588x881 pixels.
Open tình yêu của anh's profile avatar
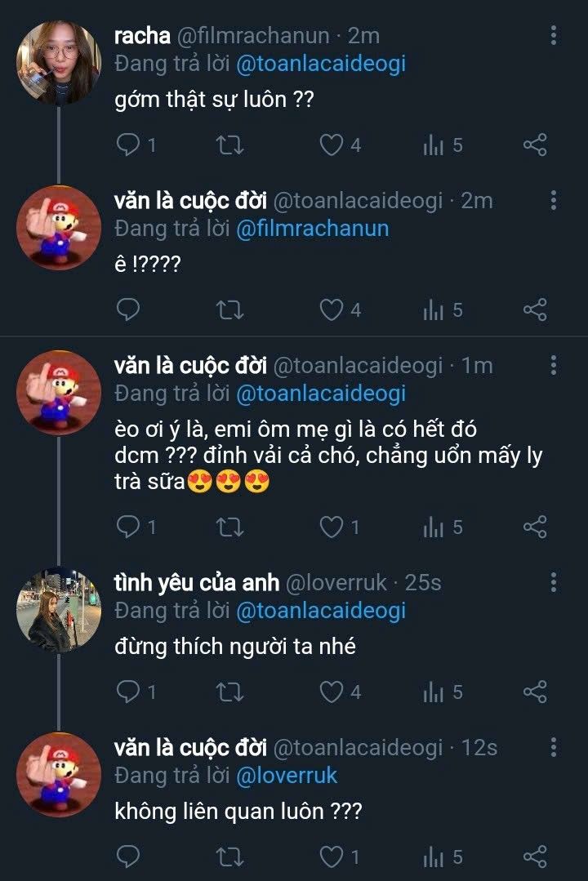[x=58, y=609]
